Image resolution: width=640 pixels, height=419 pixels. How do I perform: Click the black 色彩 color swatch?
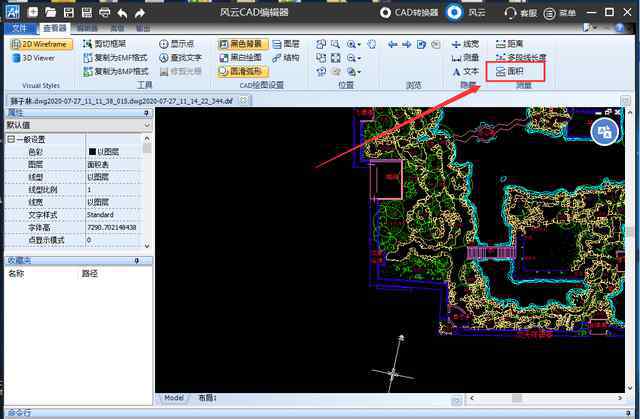pyautogui.click(x=92, y=152)
